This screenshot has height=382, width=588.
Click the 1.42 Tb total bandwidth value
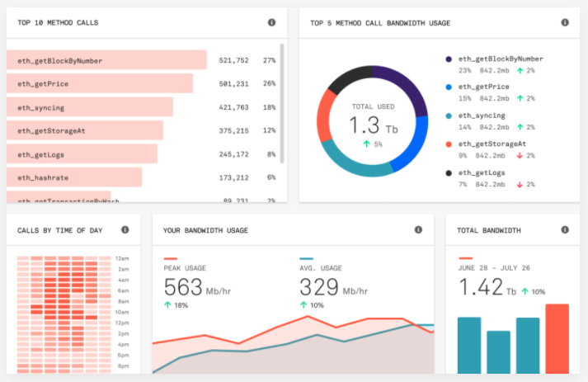[487, 287]
